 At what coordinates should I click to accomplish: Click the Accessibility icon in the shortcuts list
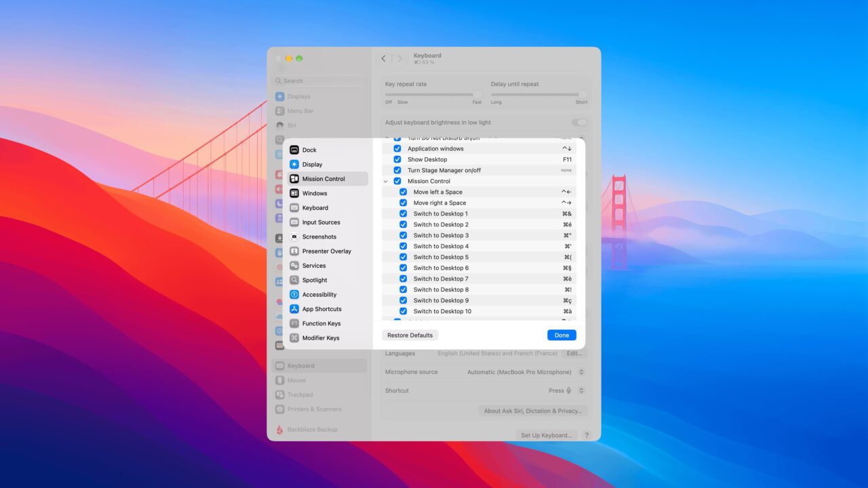[294, 295]
